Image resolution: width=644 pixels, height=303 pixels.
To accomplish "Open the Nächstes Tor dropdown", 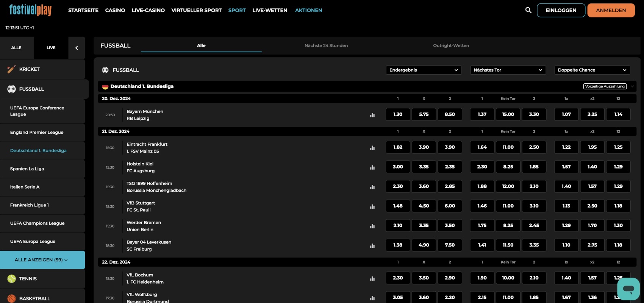I will pyautogui.click(x=508, y=70).
